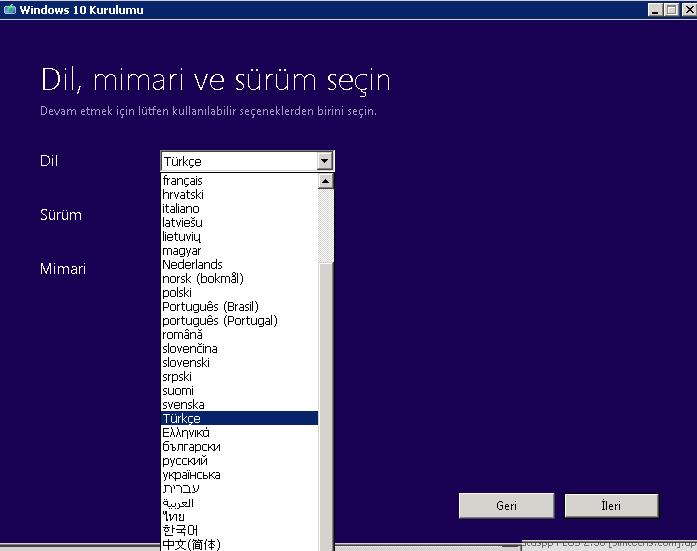Image resolution: width=697 pixels, height=551 pixels.
Task: Close the Windows 10 setup window
Action: click(x=688, y=9)
